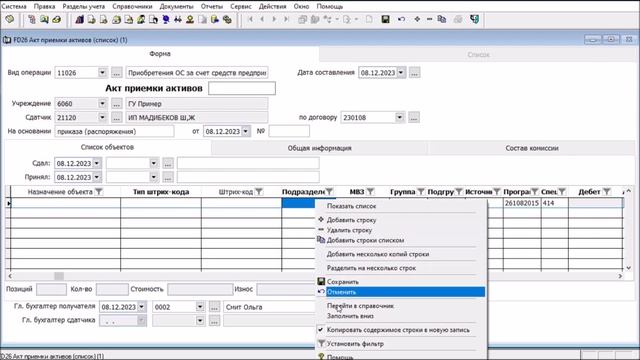Click the leftmost toolbar icon
This screenshot has height=360, width=640.
point(10,19)
